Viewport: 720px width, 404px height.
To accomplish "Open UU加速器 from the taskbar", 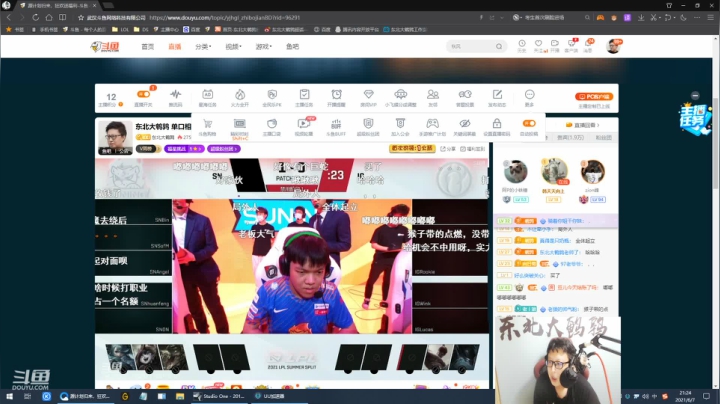I will click(271, 396).
